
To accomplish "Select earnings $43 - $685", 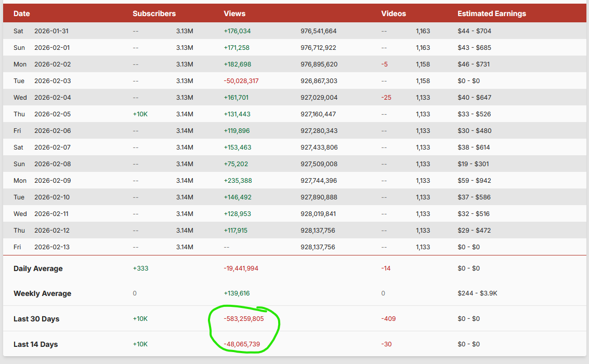I will [474, 48].
